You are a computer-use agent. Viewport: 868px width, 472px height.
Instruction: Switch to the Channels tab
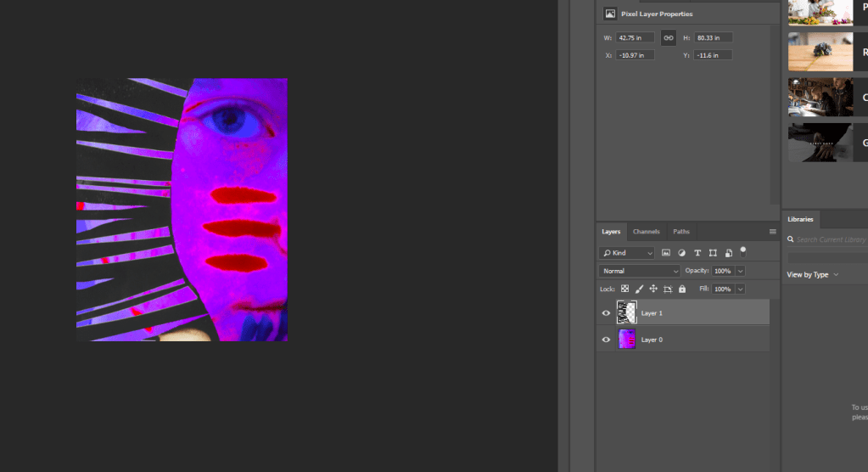point(646,232)
